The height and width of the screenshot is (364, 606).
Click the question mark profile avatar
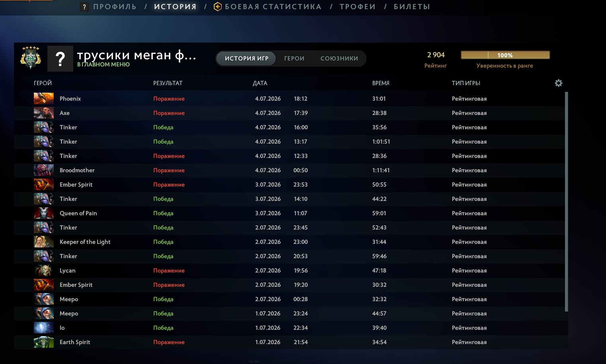click(60, 58)
